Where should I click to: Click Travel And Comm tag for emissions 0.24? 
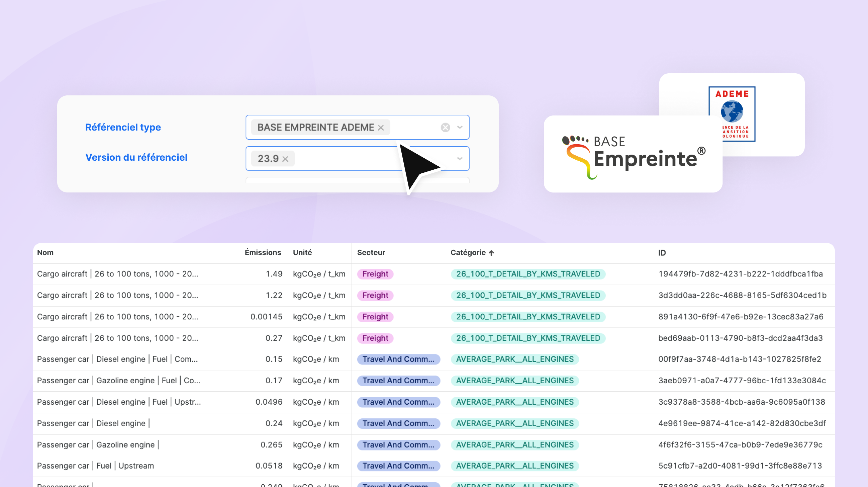pos(399,424)
